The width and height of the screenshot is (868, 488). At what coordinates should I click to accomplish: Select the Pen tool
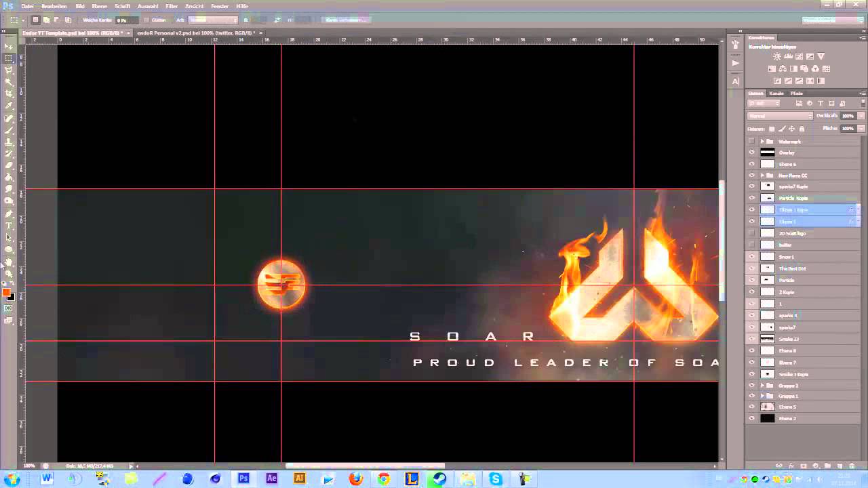9,213
